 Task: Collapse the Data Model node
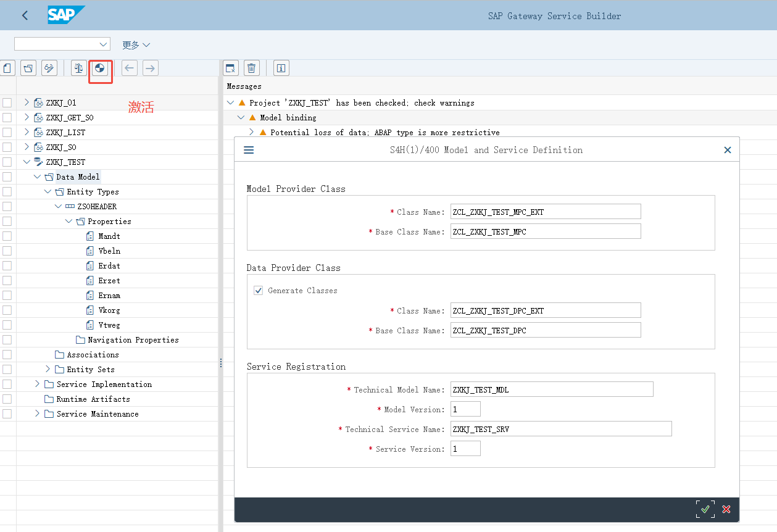pyautogui.click(x=37, y=177)
